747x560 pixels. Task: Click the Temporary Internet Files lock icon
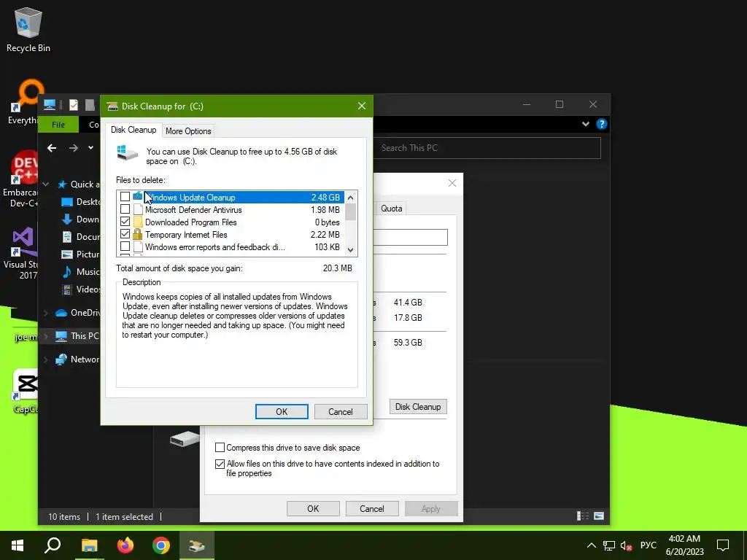coord(138,234)
